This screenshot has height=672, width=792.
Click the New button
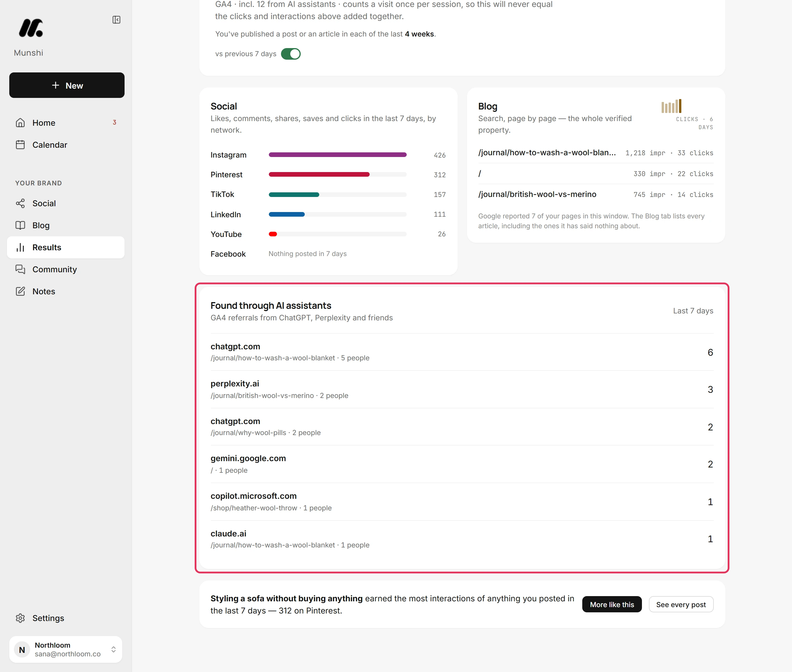coord(67,85)
